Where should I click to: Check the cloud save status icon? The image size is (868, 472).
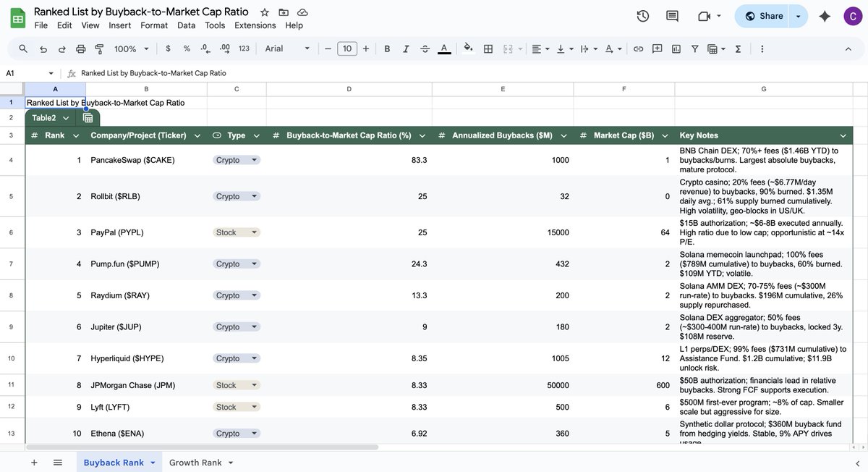(x=302, y=12)
